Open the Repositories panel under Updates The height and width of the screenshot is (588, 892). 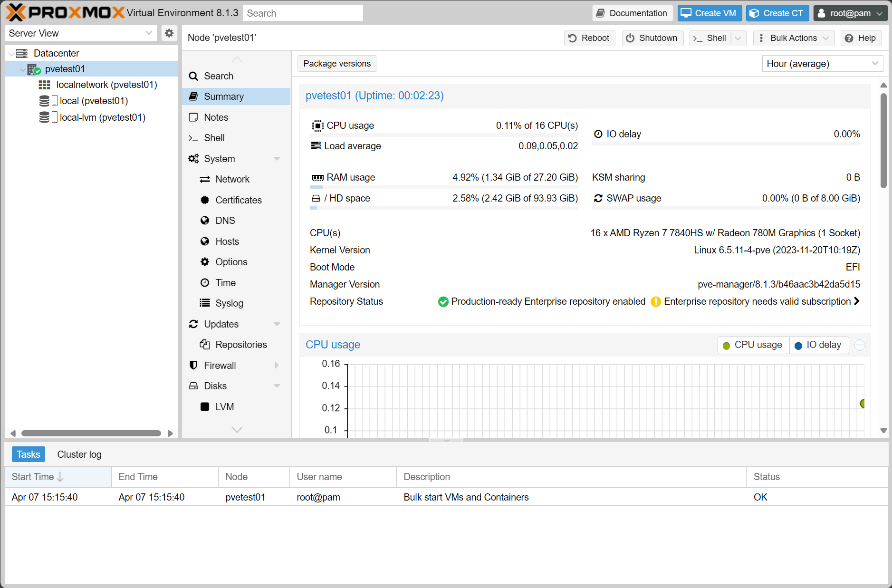tap(240, 344)
